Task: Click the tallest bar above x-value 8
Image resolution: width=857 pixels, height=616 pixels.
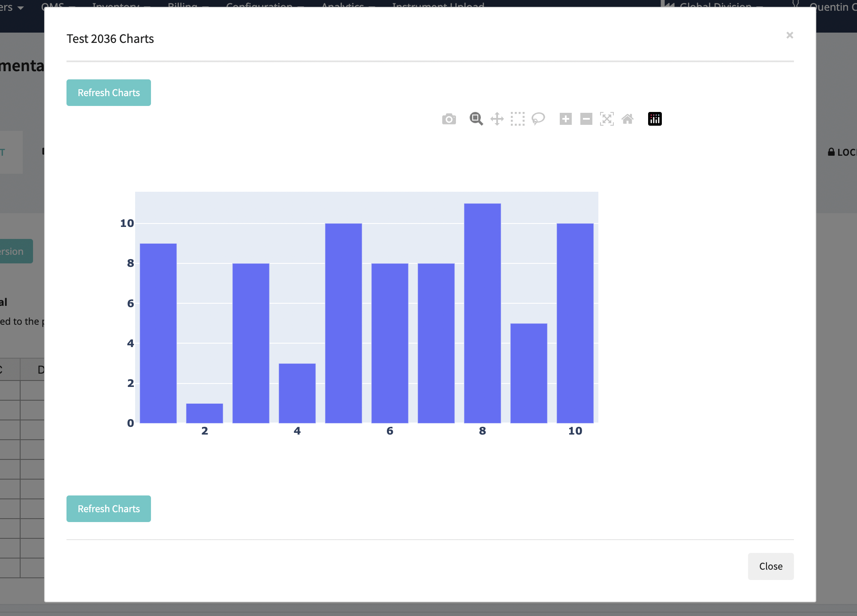Action: pyautogui.click(x=482, y=313)
